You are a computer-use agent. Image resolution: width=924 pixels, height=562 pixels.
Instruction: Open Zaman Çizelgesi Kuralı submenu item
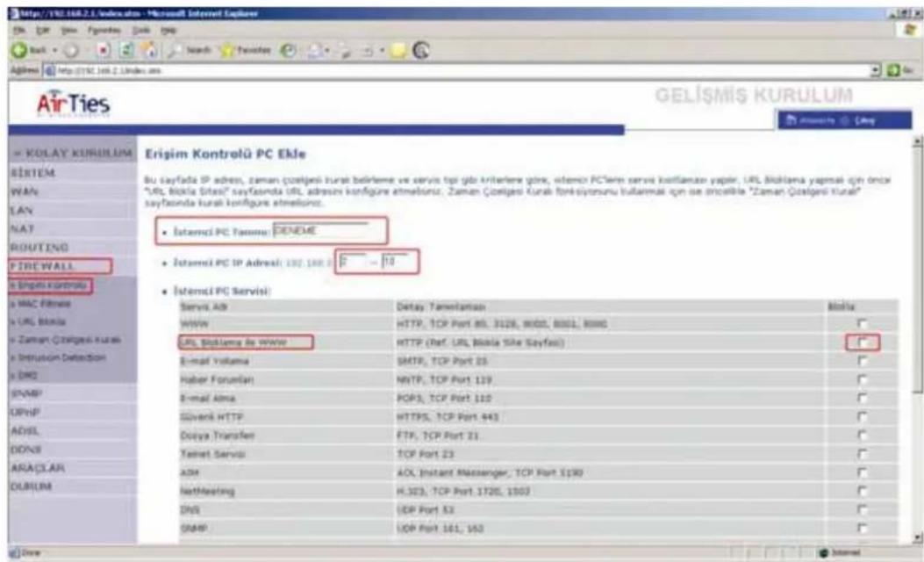click(x=66, y=340)
